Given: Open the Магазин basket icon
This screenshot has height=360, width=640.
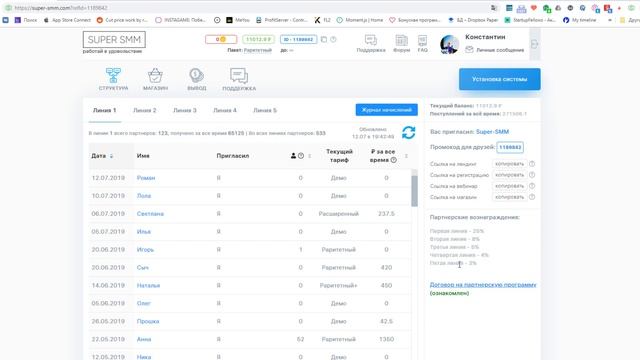Looking at the screenshot, I should point(155,75).
